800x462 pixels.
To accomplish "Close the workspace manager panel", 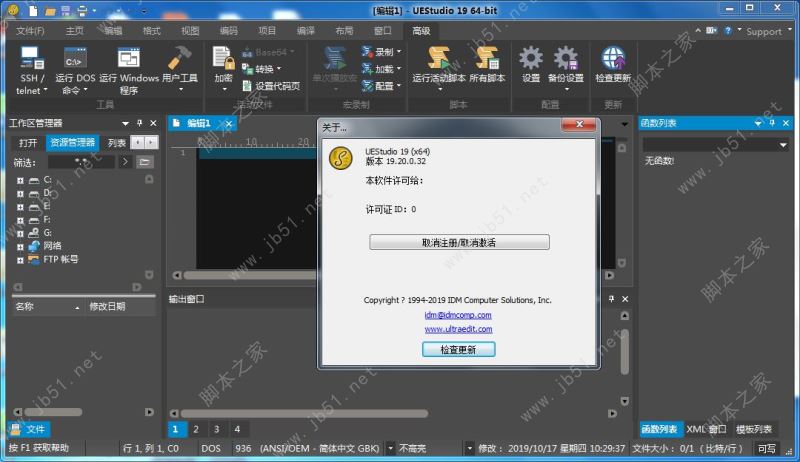I will tap(153, 123).
